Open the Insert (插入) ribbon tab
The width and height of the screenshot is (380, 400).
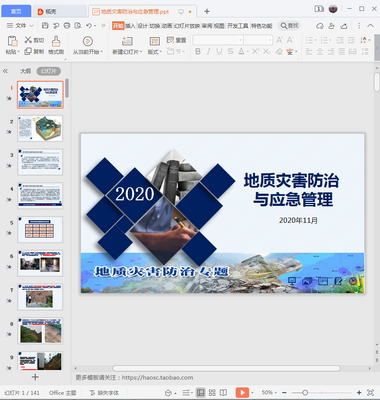pos(130,26)
